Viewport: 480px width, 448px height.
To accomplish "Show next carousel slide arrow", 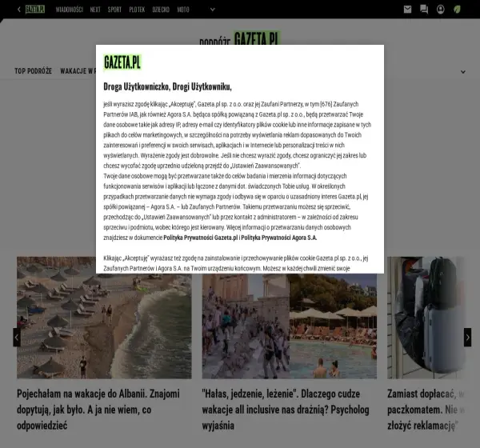I will coord(467,337).
